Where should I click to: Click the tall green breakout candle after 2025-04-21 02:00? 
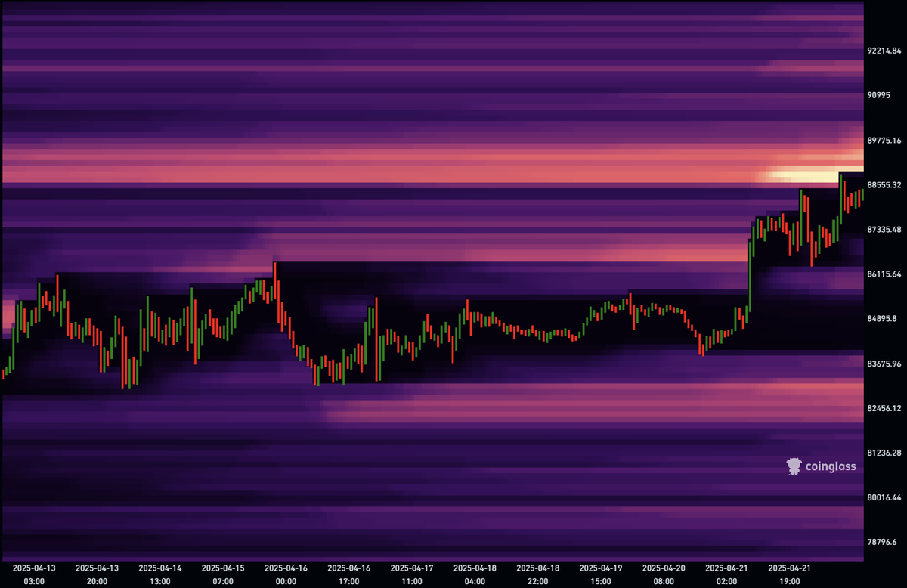tap(750, 274)
